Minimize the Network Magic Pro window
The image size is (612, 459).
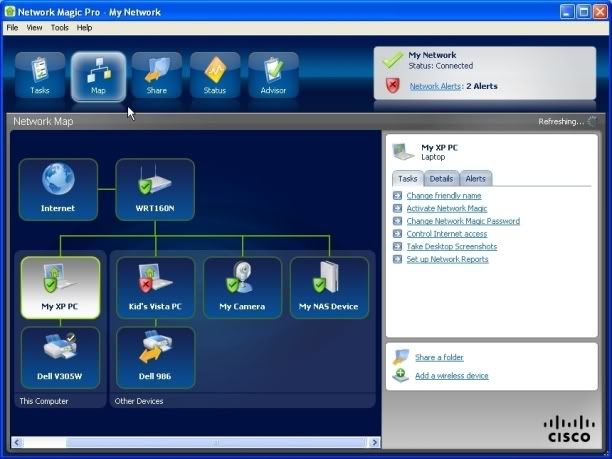coord(567,12)
